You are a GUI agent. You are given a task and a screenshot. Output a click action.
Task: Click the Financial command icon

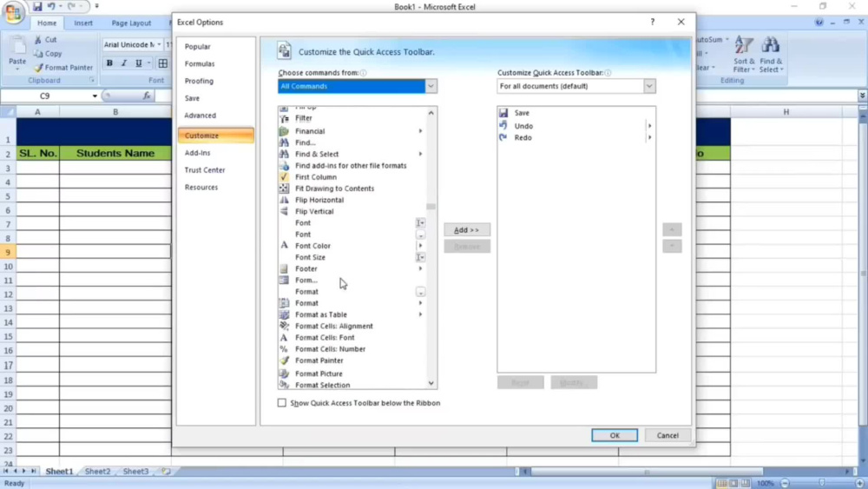284,131
